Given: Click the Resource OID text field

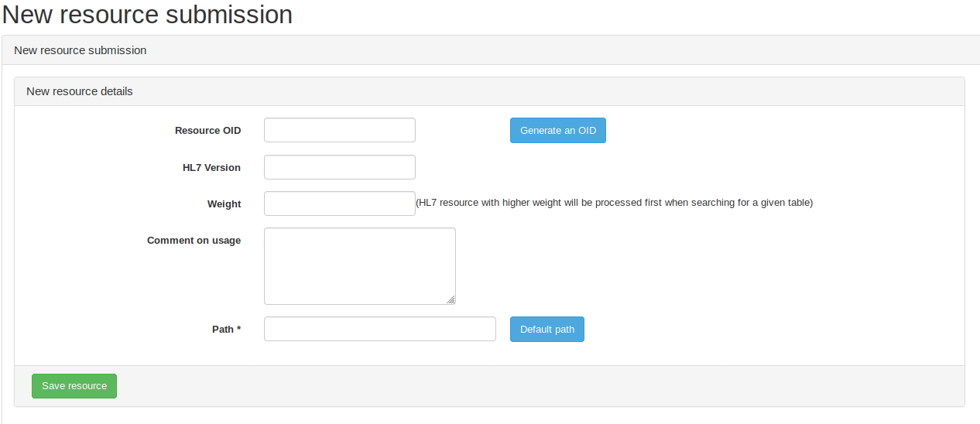Looking at the screenshot, I should click(339, 130).
